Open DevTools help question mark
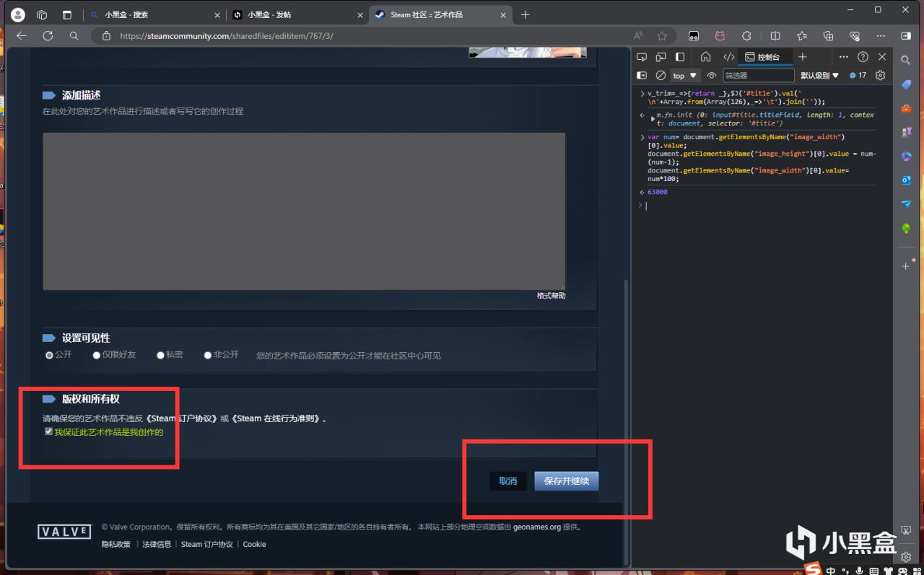The height and width of the screenshot is (575, 924). click(x=863, y=57)
